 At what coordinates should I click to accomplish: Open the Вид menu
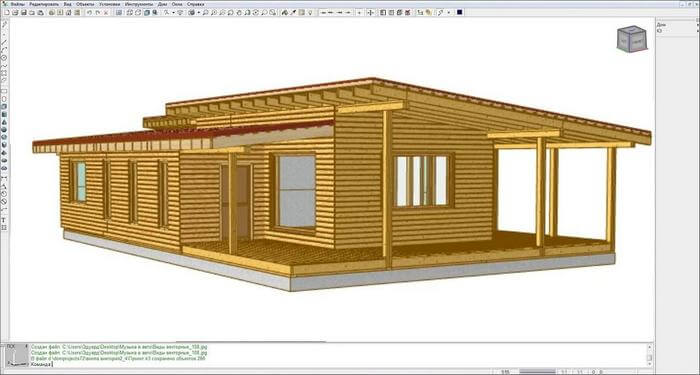[67, 4]
